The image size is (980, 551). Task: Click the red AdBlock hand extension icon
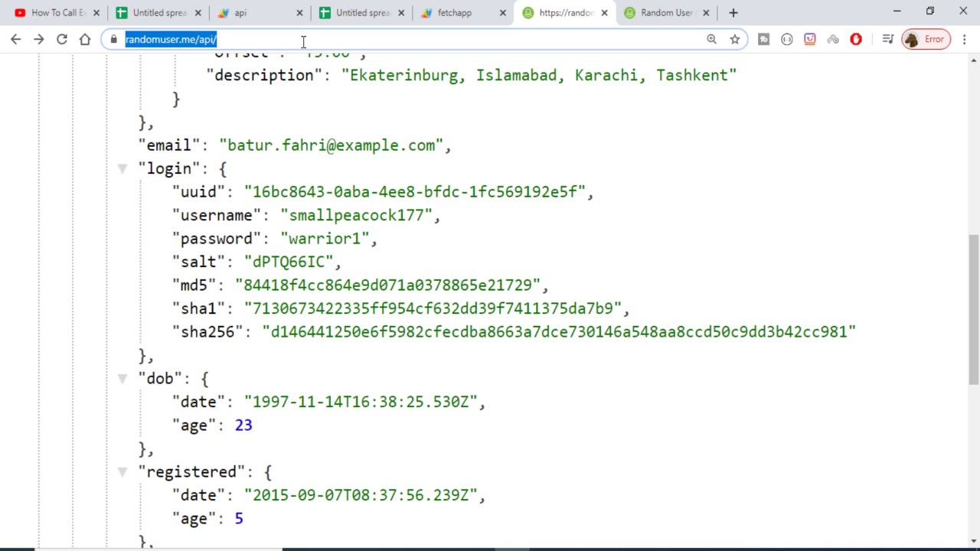856,39
